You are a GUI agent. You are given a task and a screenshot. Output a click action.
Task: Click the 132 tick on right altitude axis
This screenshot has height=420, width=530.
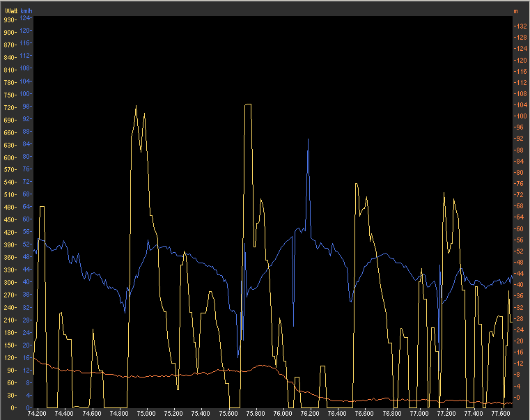tap(520, 26)
